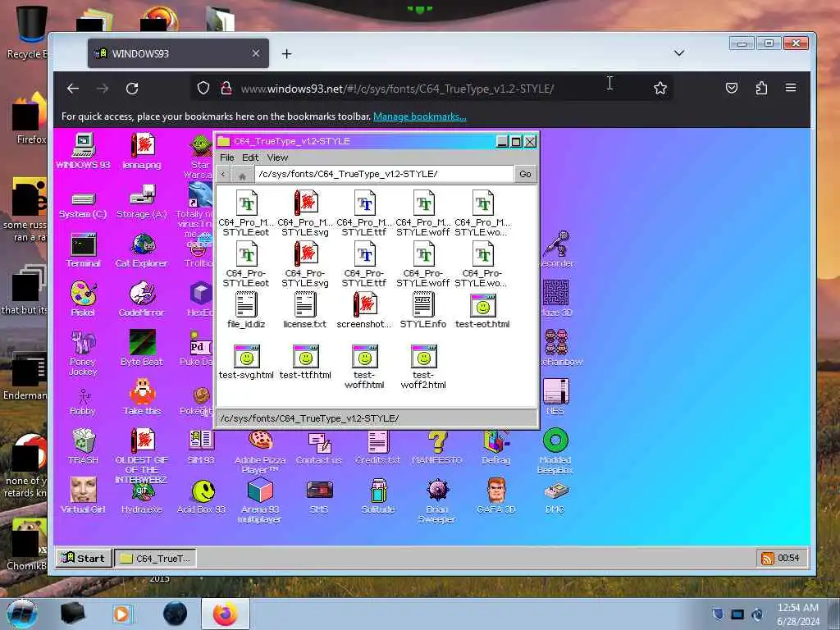Select the C64_Pro-STYLE.woff file

(423, 264)
